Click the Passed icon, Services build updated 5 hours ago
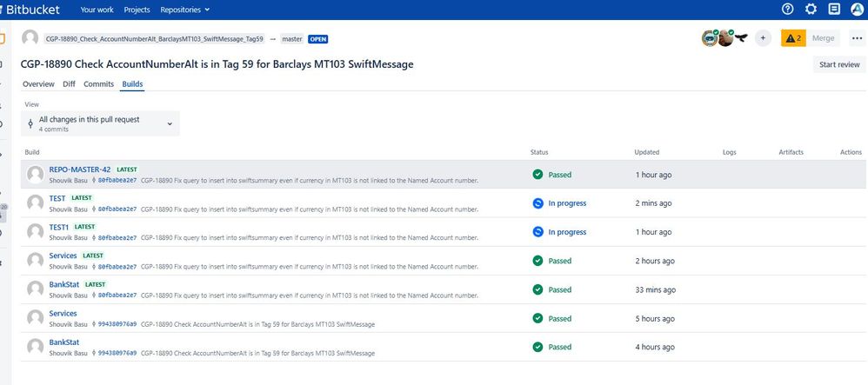 click(537, 318)
